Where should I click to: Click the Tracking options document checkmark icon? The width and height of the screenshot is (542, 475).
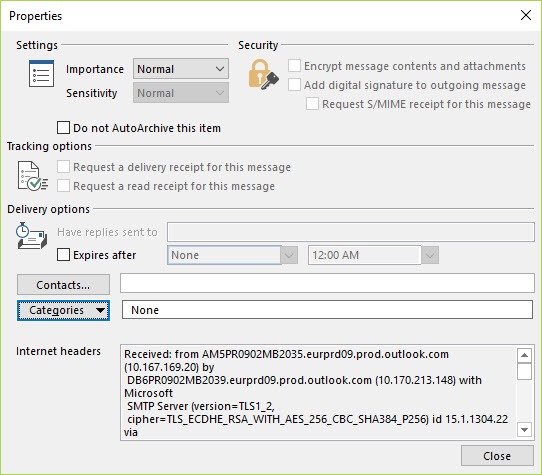33,176
